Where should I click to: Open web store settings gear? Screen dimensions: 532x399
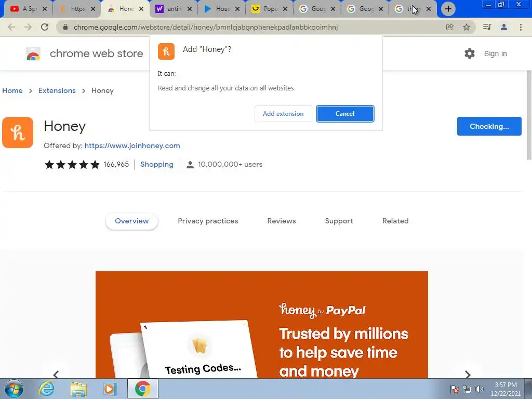point(470,54)
